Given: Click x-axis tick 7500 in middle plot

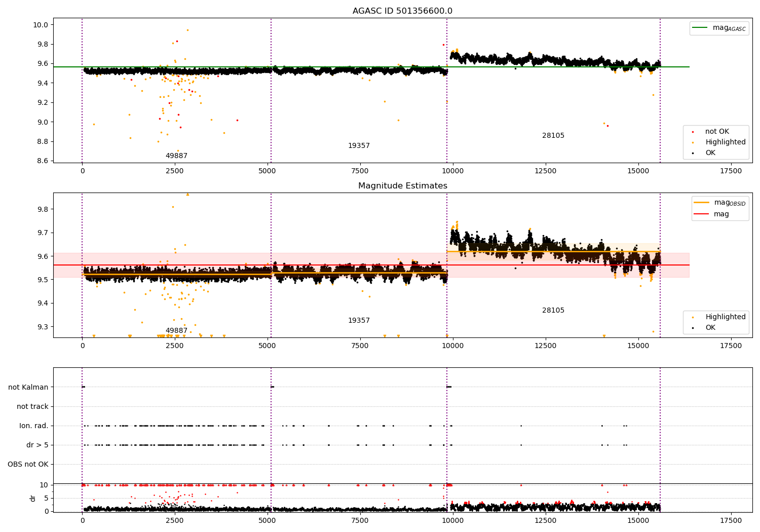Looking at the screenshot, I should coord(360,346).
